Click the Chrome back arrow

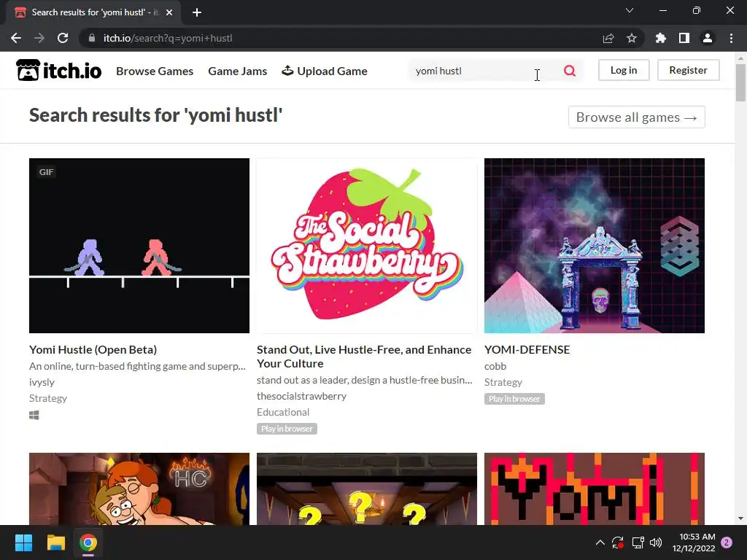[16, 38]
